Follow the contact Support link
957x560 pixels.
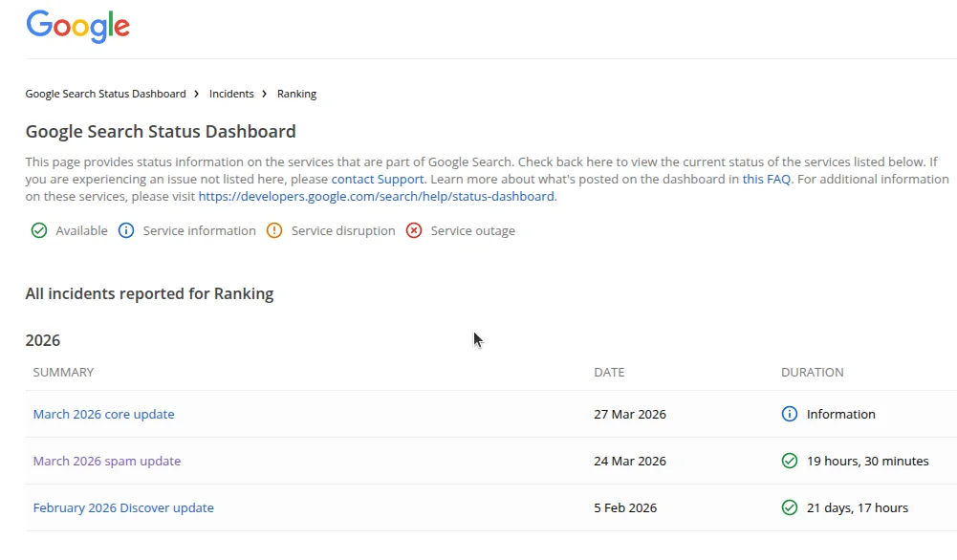tap(377, 179)
